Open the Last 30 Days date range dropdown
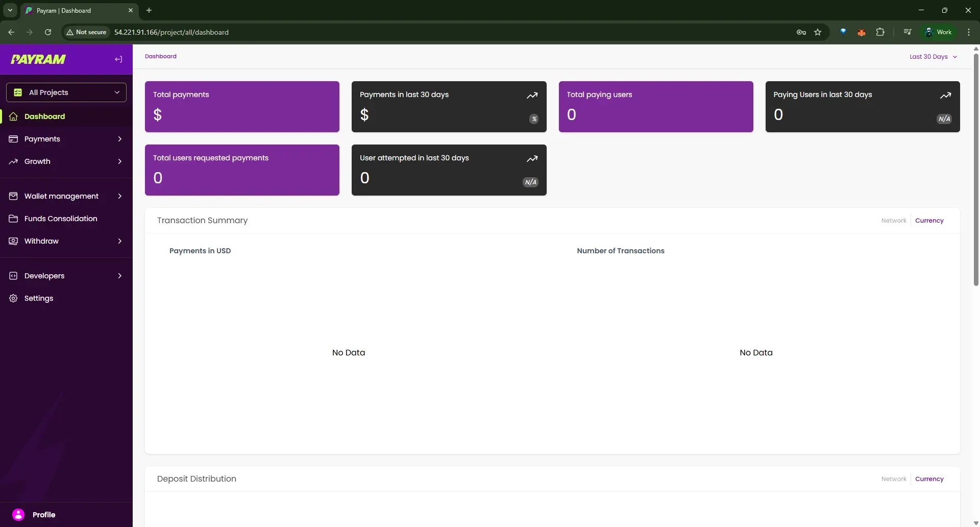980x527 pixels. [933, 57]
